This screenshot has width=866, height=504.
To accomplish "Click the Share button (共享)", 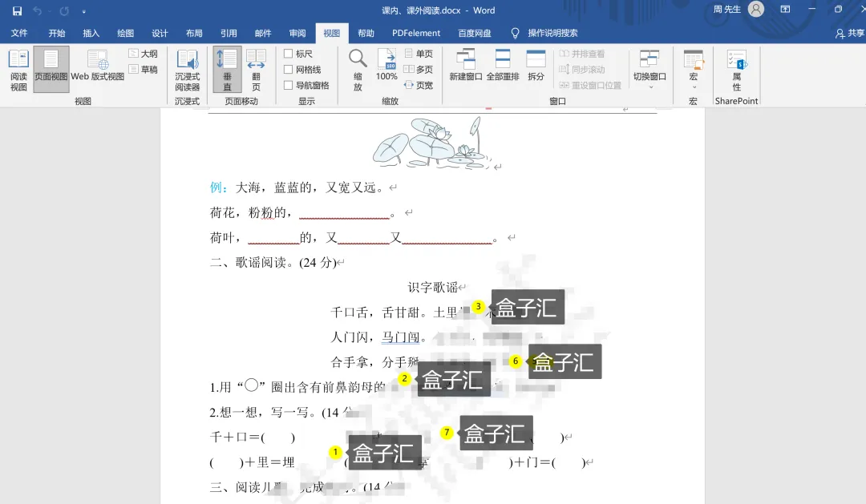I will click(x=850, y=34).
